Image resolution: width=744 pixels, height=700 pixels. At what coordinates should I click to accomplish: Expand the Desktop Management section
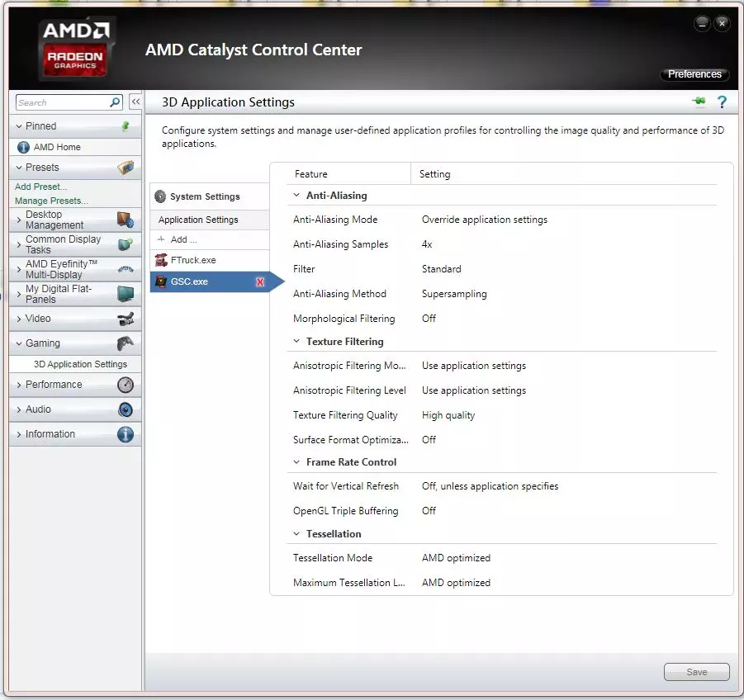point(19,220)
